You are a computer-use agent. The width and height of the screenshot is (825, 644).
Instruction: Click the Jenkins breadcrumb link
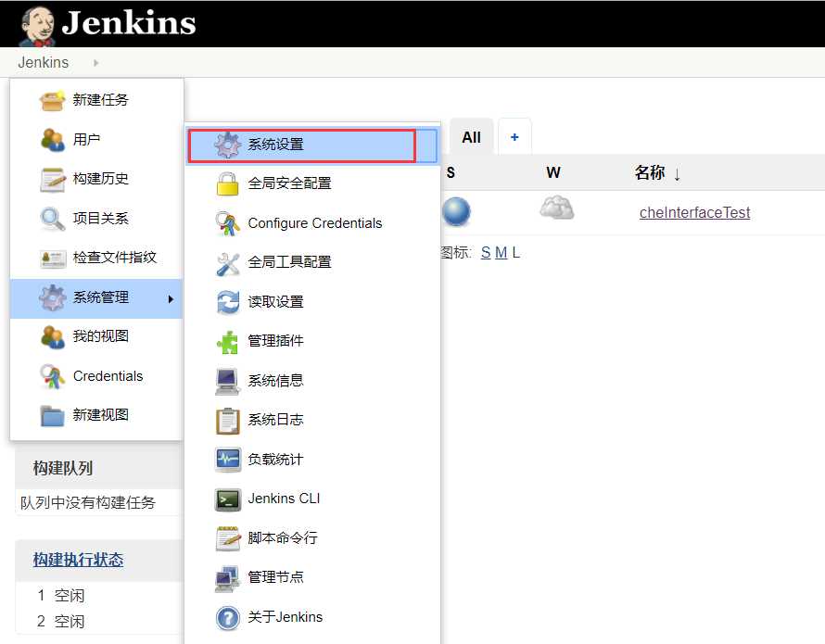point(44,62)
